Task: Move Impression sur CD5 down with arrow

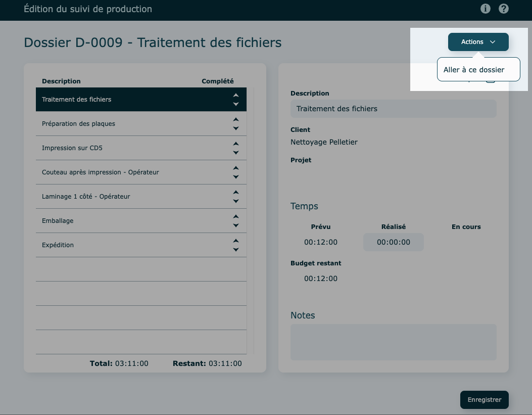Action: pyautogui.click(x=235, y=153)
